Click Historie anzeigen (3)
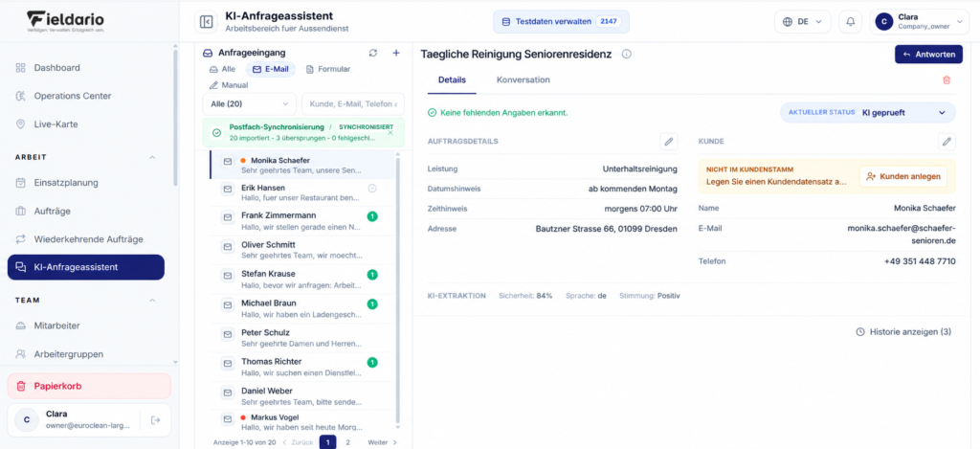The width and height of the screenshot is (980, 449). [x=903, y=332]
